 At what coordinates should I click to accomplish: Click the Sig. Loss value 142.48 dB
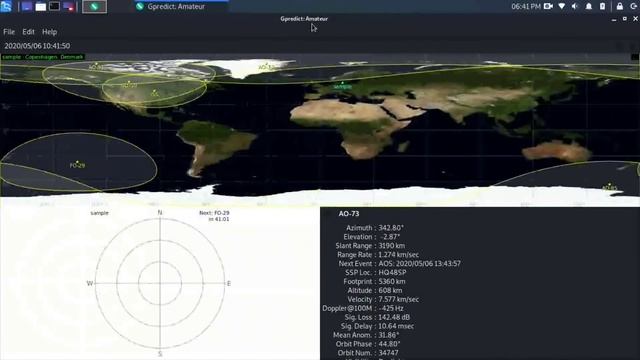[x=394, y=318]
